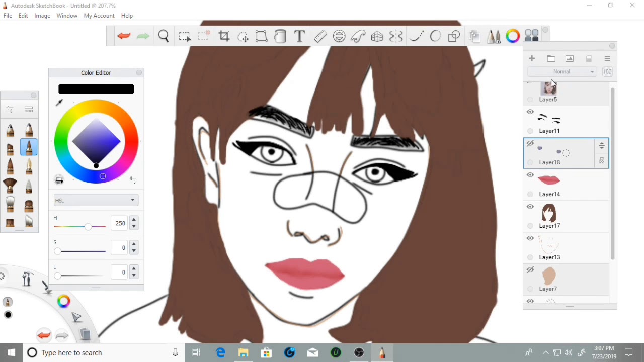The image size is (644, 362).
Task: Open the File menu
Action: (x=8, y=16)
